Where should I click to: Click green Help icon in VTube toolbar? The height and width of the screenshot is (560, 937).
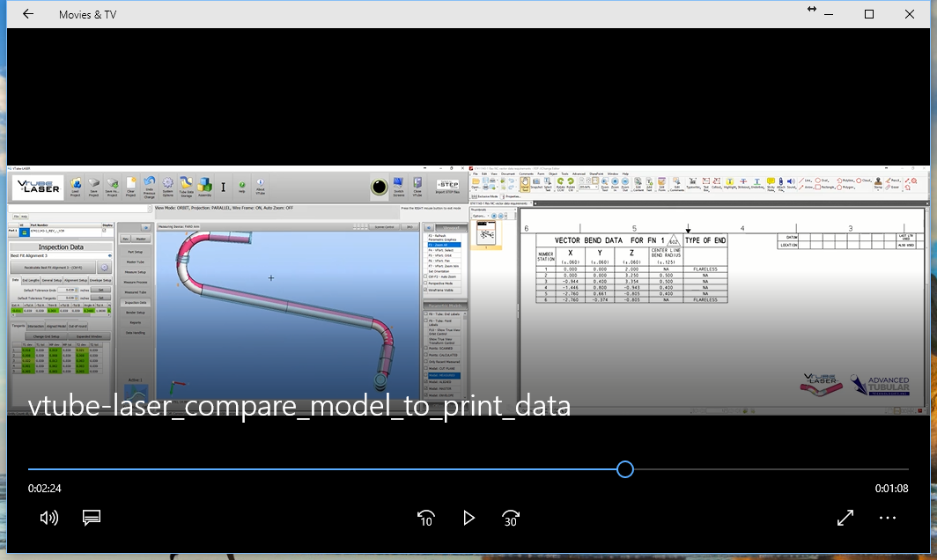coord(242,187)
